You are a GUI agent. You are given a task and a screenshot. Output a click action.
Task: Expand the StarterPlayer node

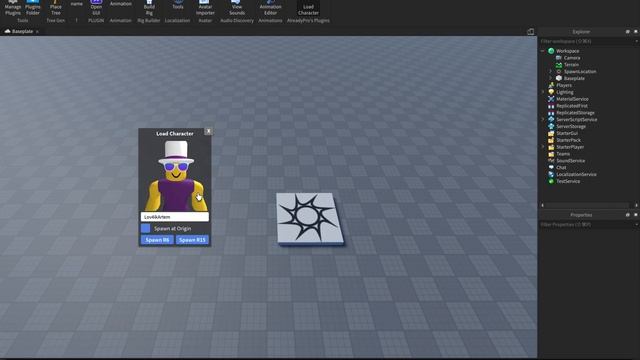point(542,147)
